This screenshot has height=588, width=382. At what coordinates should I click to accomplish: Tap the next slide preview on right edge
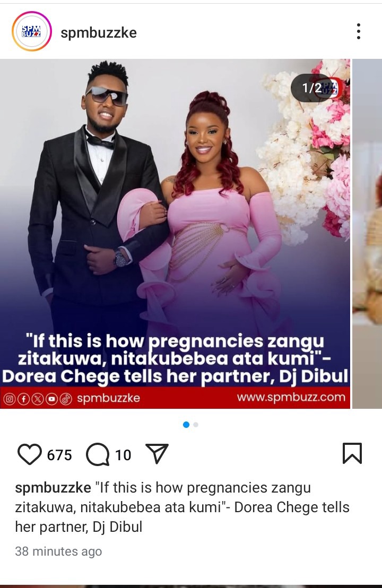pos(367,233)
